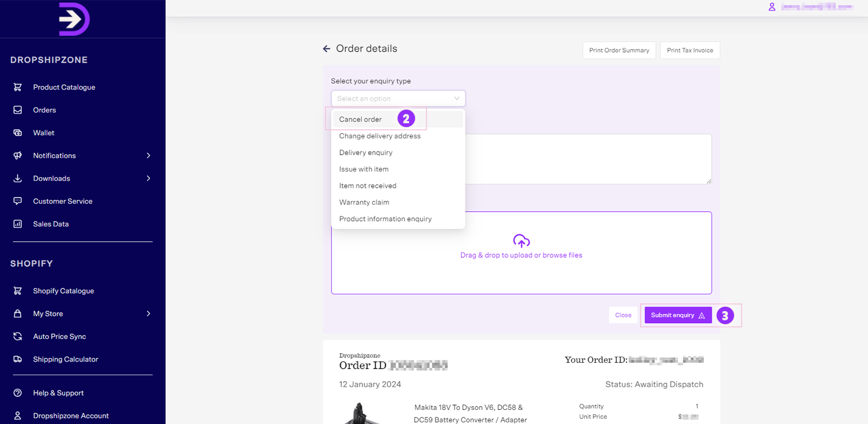868x424 pixels.
Task: Open Sales Data page
Action: pyautogui.click(x=50, y=224)
